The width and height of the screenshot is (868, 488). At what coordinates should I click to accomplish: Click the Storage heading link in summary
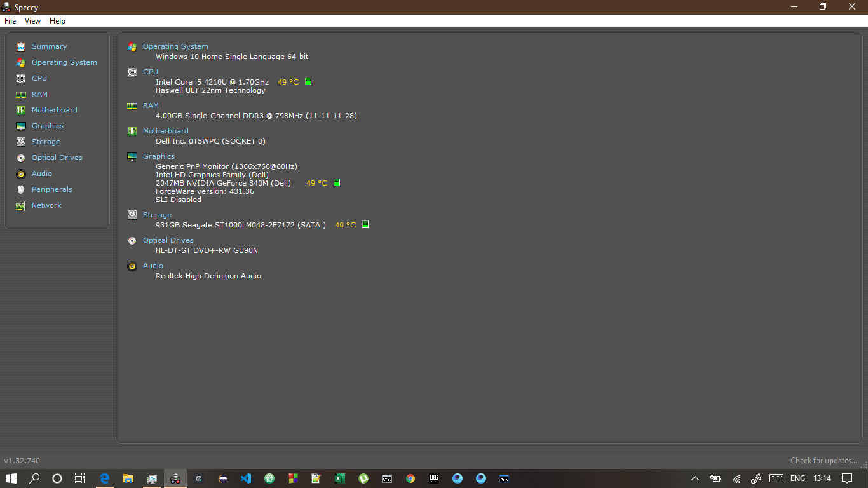point(157,215)
